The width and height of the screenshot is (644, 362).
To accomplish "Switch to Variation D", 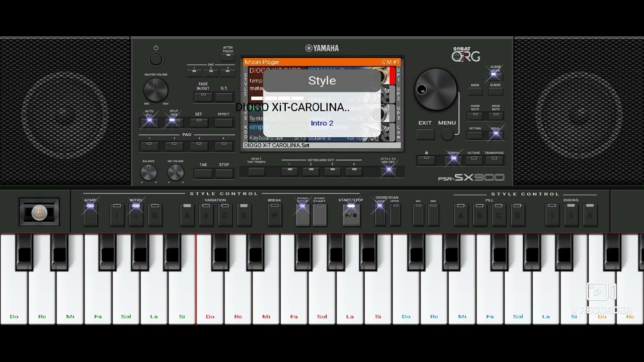I will pyautogui.click(x=244, y=215).
